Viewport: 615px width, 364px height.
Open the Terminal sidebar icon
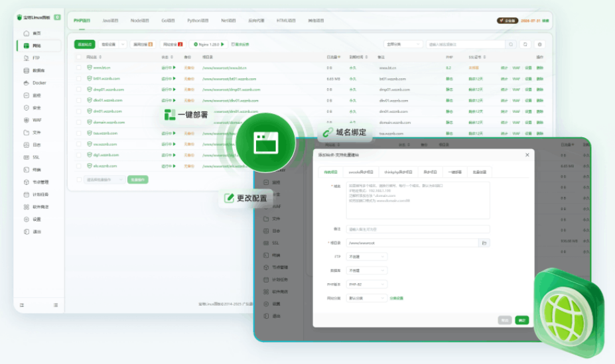coord(27,170)
